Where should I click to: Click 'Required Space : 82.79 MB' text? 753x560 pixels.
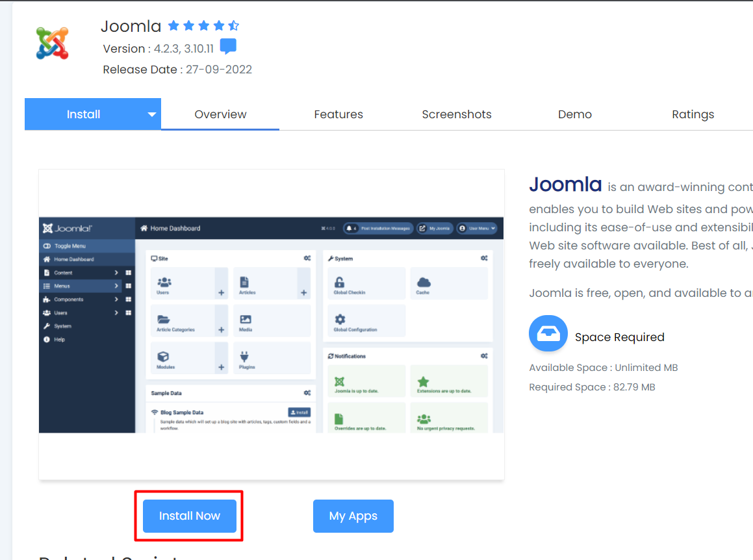click(592, 387)
